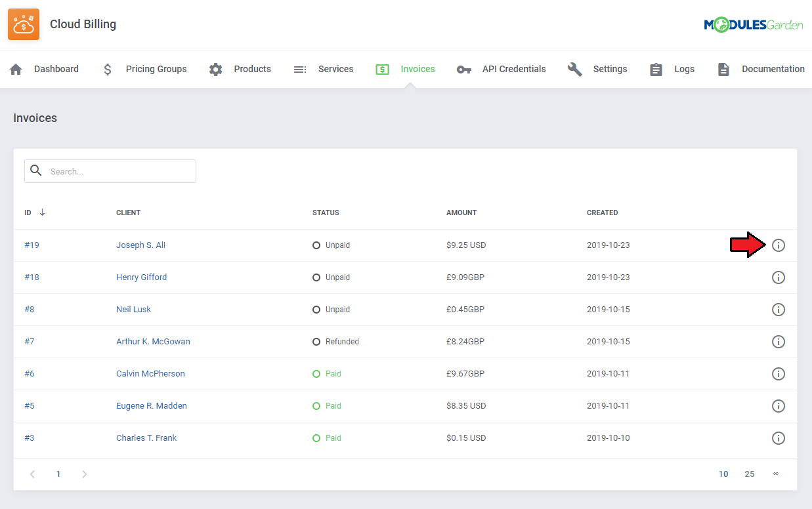
Task: Click the search magnifier icon
Action: point(36,171)
